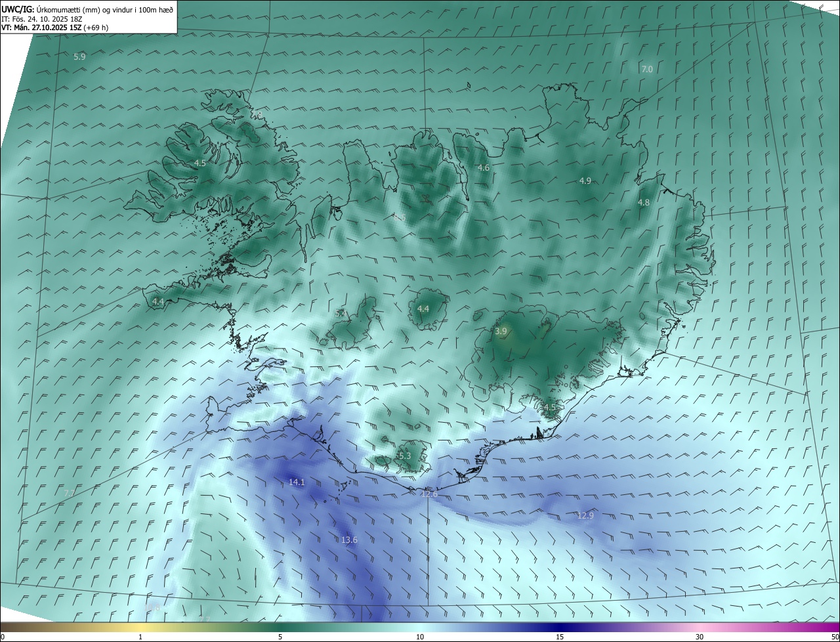Click the 7.0 value over the northeast sea

coord(647,69)
